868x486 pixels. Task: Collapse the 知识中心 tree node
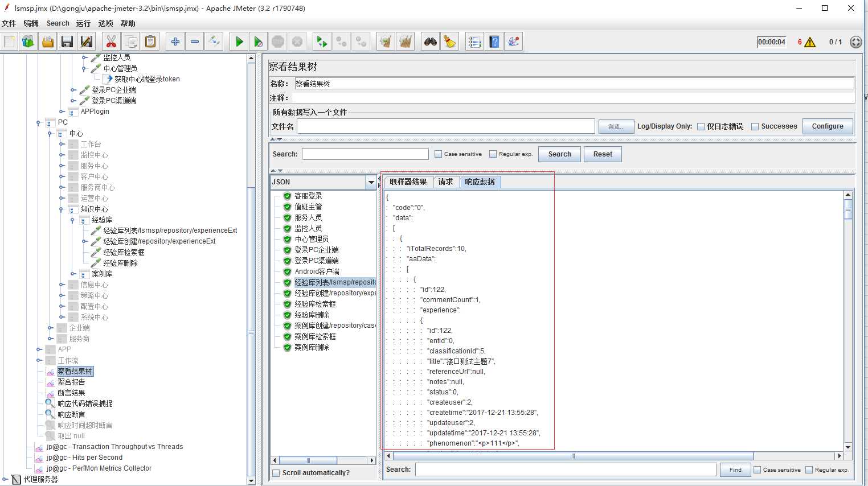point(62,209)
